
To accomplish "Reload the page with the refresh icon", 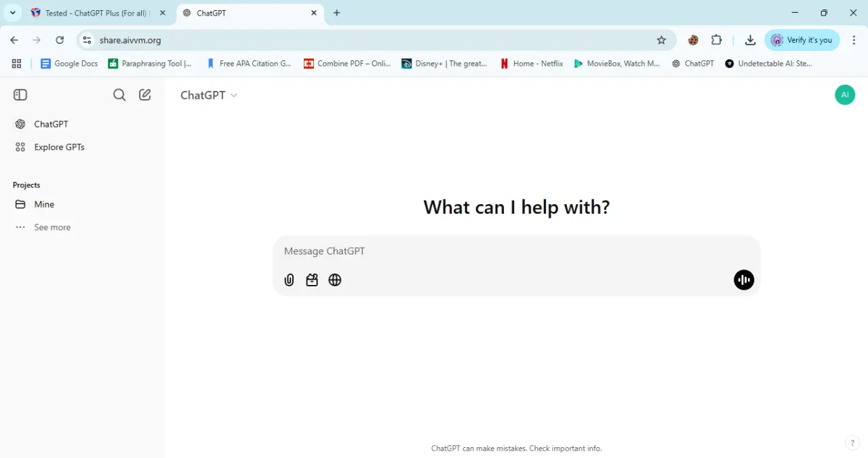I will tap(60, 40).
